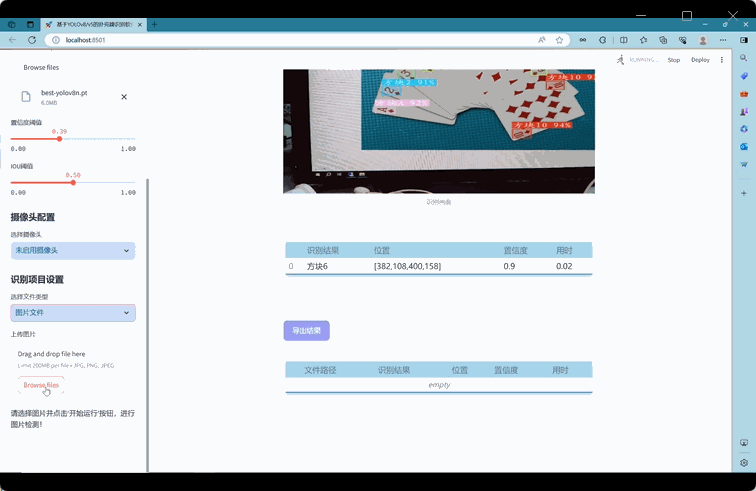Screen dimensions: 756x491
Task: Open the collections icon in browser toolbar
Action: [663, 40]
